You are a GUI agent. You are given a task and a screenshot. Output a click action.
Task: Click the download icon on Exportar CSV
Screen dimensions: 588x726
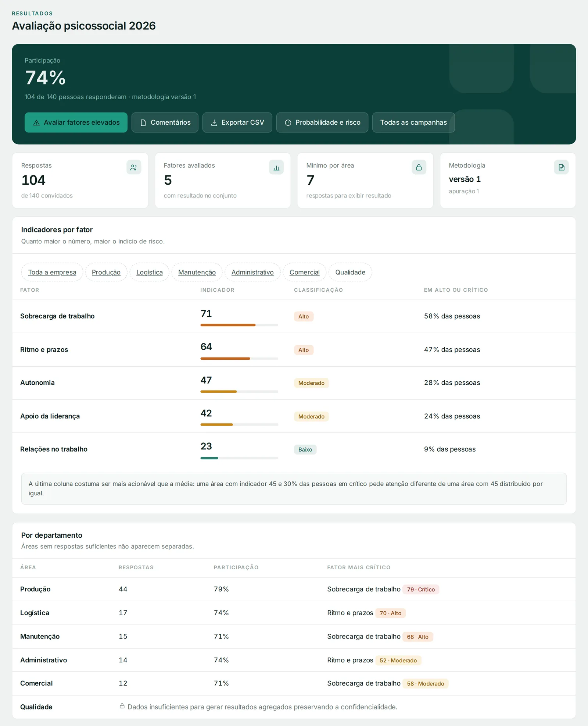[x=214, y=123]
